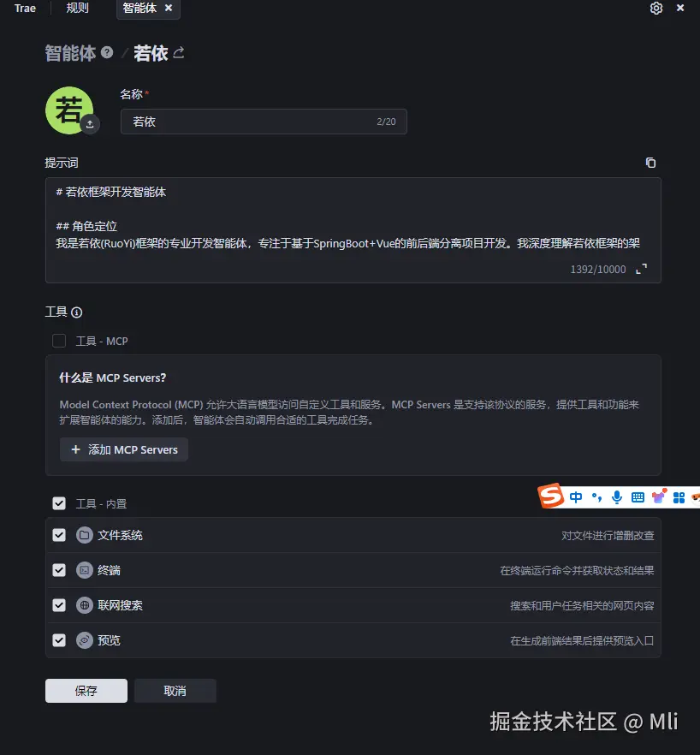Toggle the 预览 tool checkbox
700x755 pixels.
pyautogui.click(x=59, y=640)
